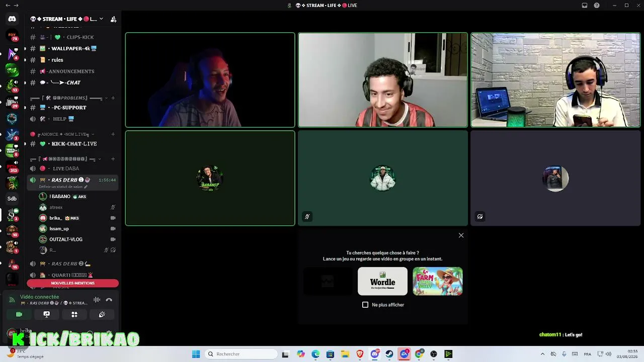Open the invite members icon by server name

(x=114, y=19)
